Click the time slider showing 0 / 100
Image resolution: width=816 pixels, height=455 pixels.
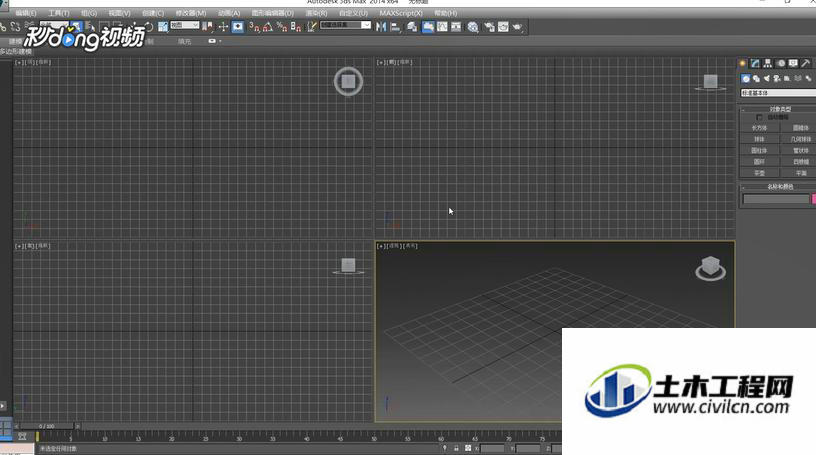point(47,426)
